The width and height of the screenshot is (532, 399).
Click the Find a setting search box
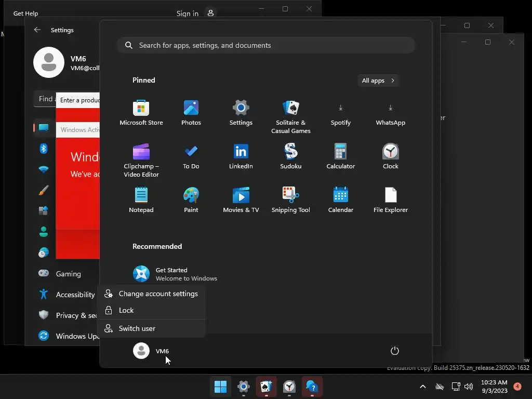[x=45, y=99]
